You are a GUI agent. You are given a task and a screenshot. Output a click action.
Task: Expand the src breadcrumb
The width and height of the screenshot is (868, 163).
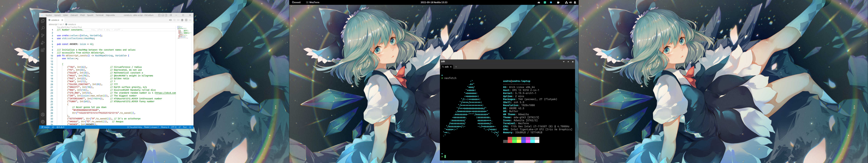pyautogui.click(x=61, y=24)
